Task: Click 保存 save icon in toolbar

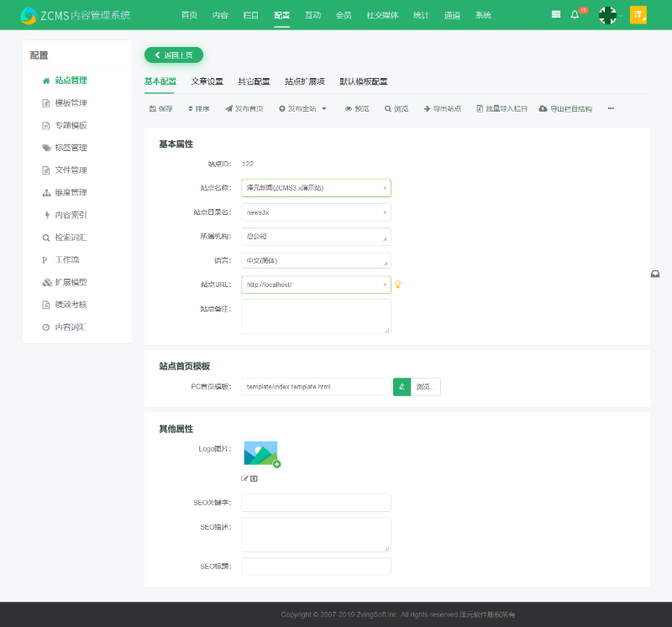Action: click(153, 109)
